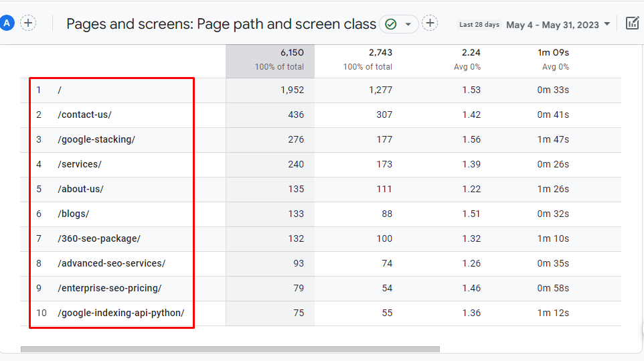Screen dimensions: 644x361
Task: Add a new comparison with plus icon beside avatar
Action: pyautogui.click(x=28, y=23)
